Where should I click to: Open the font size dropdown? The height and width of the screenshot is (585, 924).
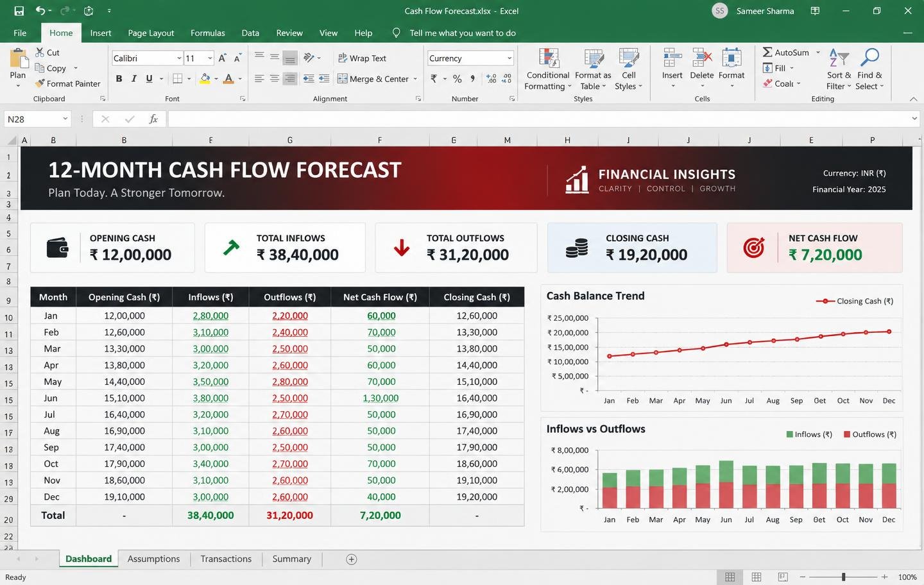click(x=210, y=58)
